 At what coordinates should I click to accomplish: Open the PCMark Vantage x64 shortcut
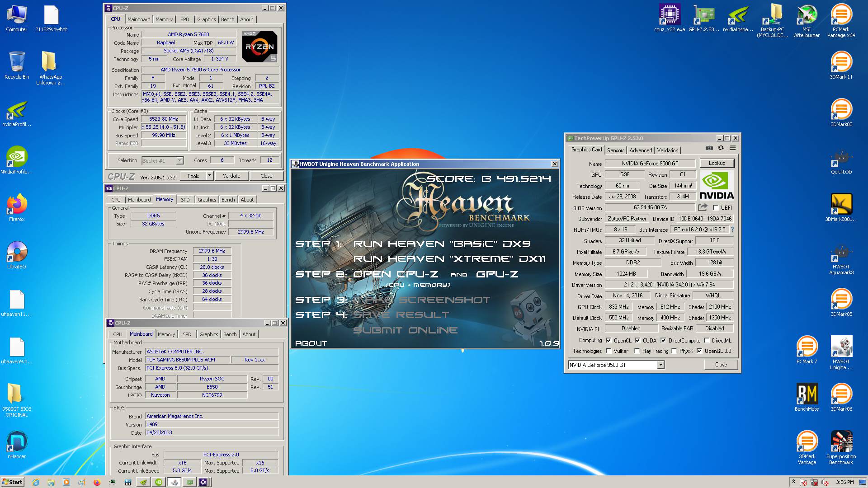[x=841, y=21]
